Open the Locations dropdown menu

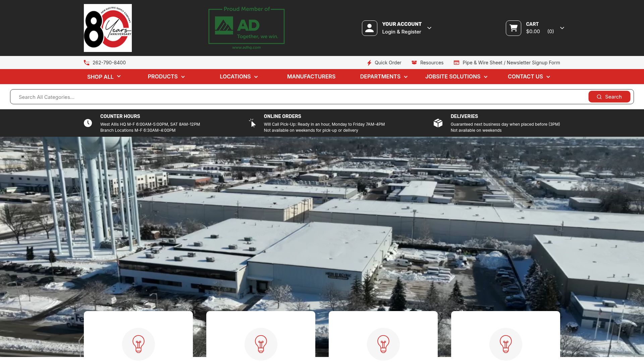[239, 77]
